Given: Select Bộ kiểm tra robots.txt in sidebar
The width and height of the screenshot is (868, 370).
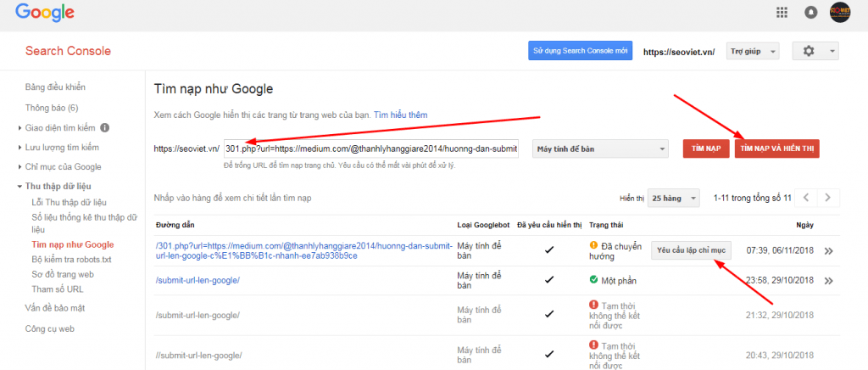Looking at the screenshot, I should pyautogui.click(x=71, y=259).
